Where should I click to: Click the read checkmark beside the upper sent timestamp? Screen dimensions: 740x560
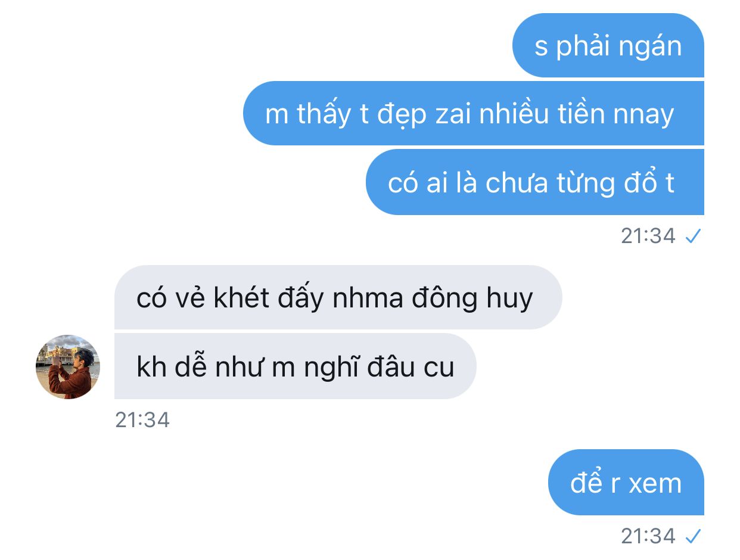693,237
